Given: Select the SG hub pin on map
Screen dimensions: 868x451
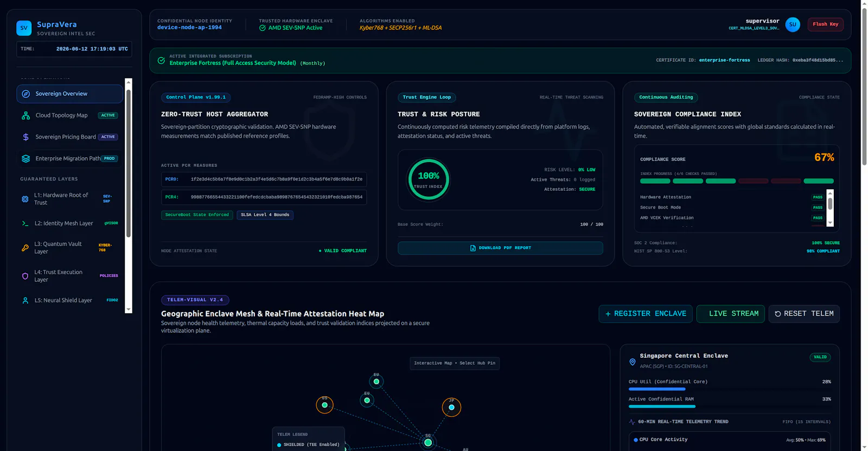Looking at the screenshot, I should tap(428, 442).
